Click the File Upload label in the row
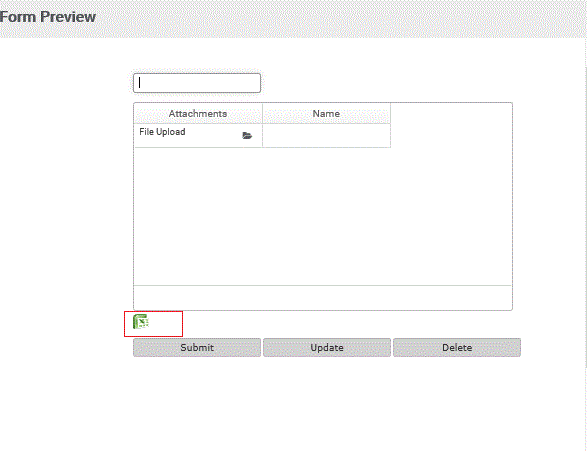Screen dimensions: 587x451 tap(162, 132)
